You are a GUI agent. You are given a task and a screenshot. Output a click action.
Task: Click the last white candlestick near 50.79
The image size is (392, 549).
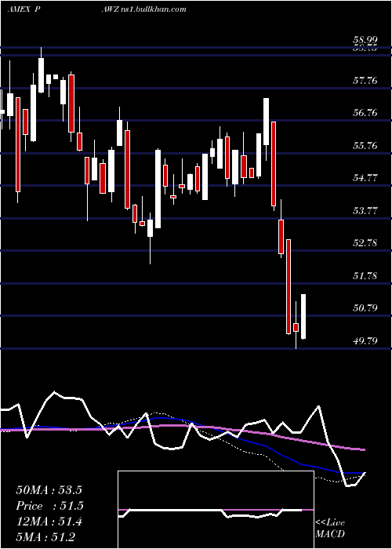coord(303,317)
